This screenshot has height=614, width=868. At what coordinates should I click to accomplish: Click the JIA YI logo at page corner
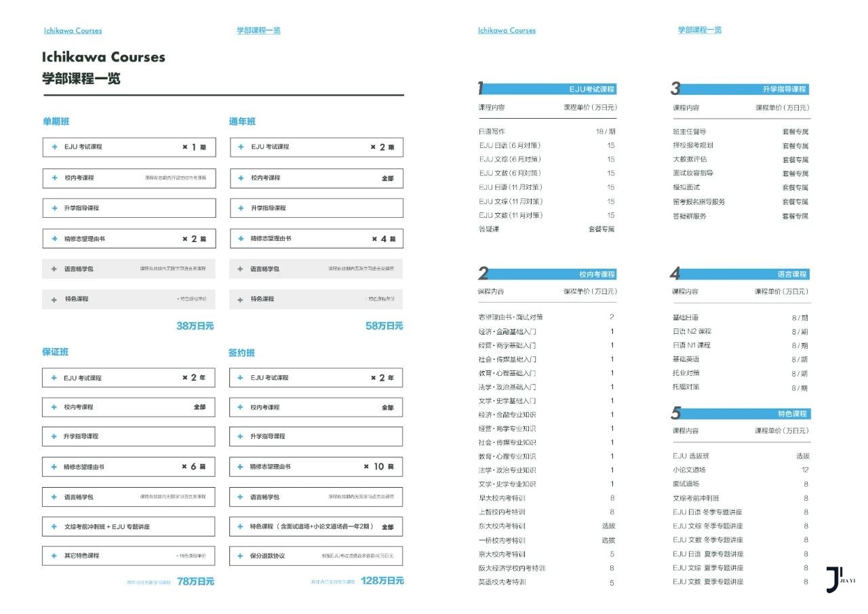841,579
